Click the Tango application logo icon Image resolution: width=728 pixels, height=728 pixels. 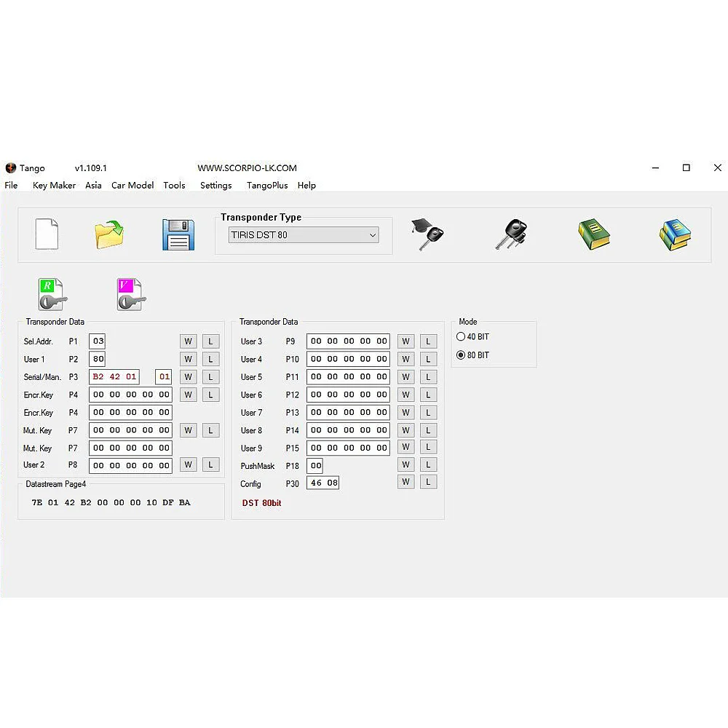click(11, 167)
